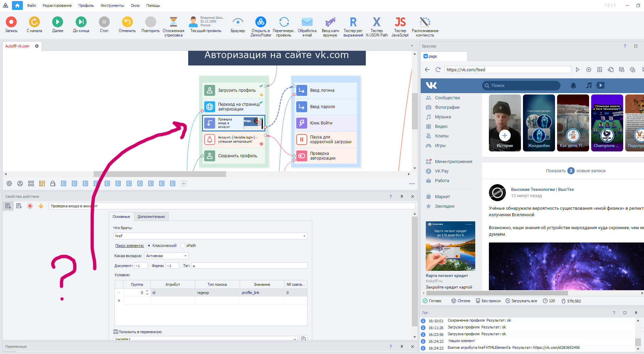Click the horizontal scrollbar of project canvas
This screenshot has height=354, width=644.
point(160,174)
